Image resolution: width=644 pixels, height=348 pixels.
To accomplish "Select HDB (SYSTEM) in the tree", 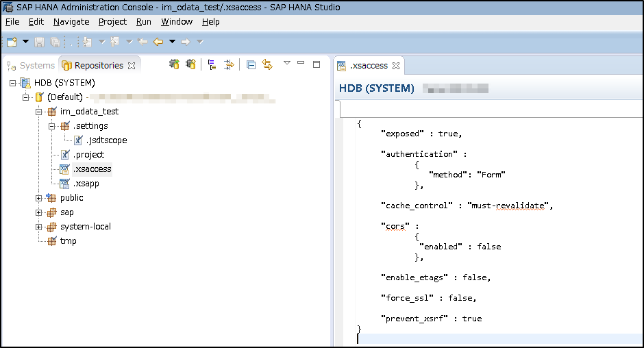I will pos(64,83).
